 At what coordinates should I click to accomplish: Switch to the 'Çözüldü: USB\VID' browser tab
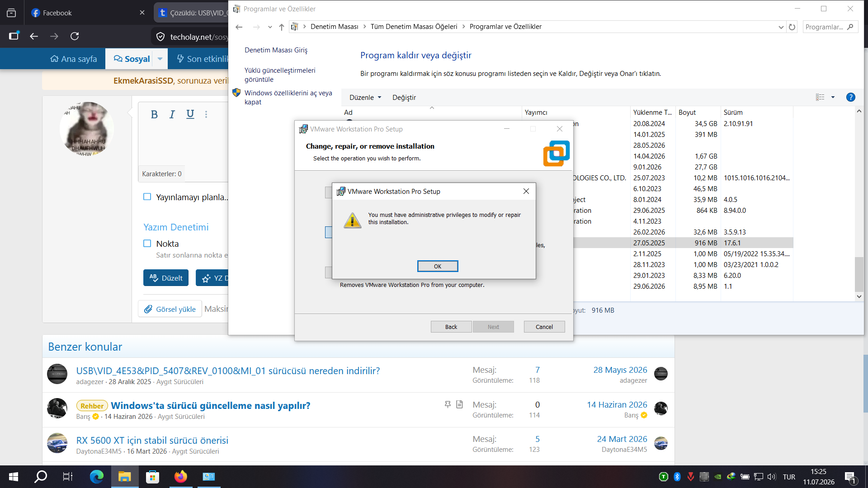pyautogui.click(x=192, y=13)
